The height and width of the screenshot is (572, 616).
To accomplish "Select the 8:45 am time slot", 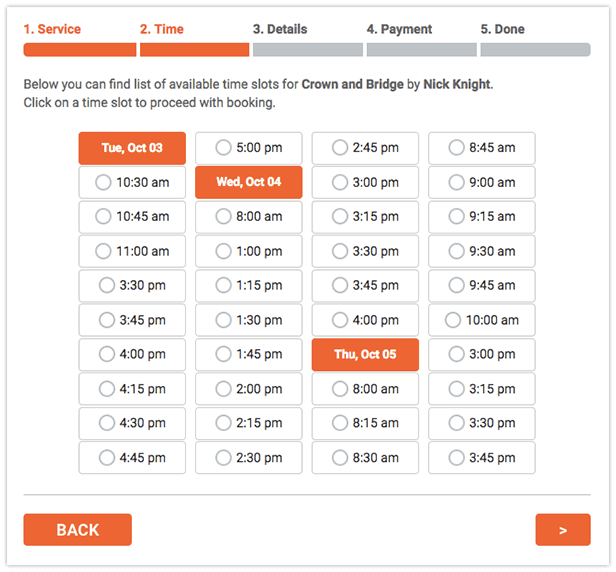I will 482,148.
